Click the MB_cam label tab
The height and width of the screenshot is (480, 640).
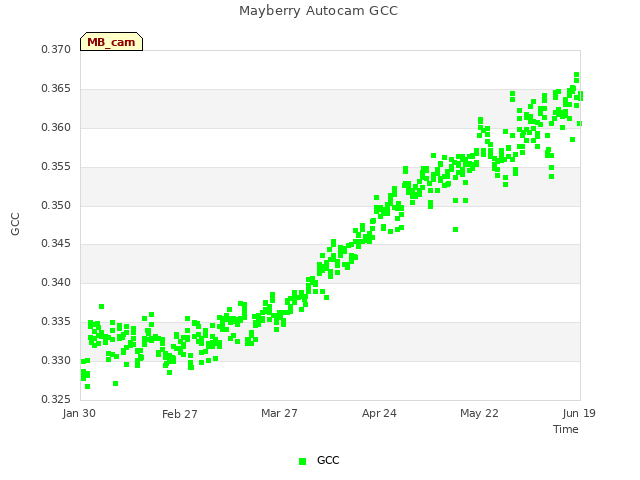click(x=111, y=42)
